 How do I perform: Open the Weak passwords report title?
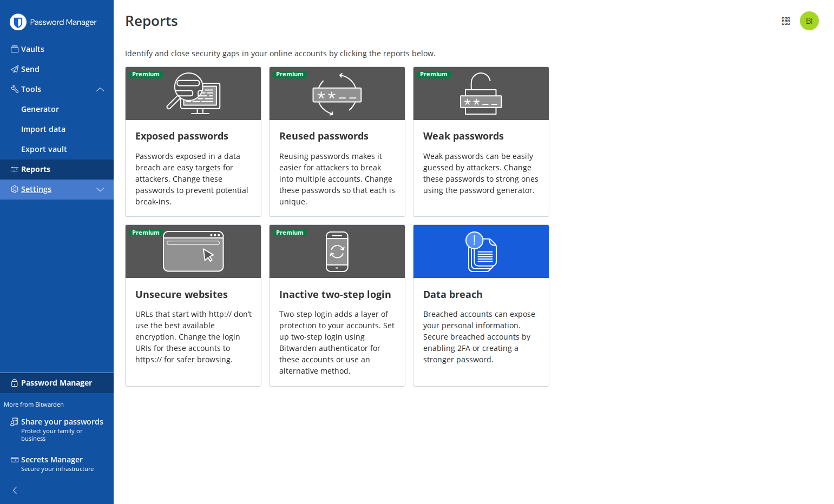[463, 136]
